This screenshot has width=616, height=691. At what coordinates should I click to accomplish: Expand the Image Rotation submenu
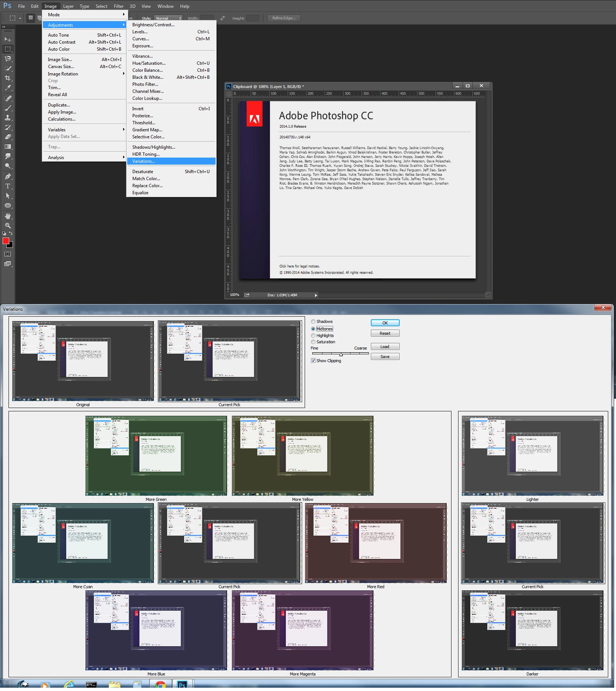[x=85, y=74]
